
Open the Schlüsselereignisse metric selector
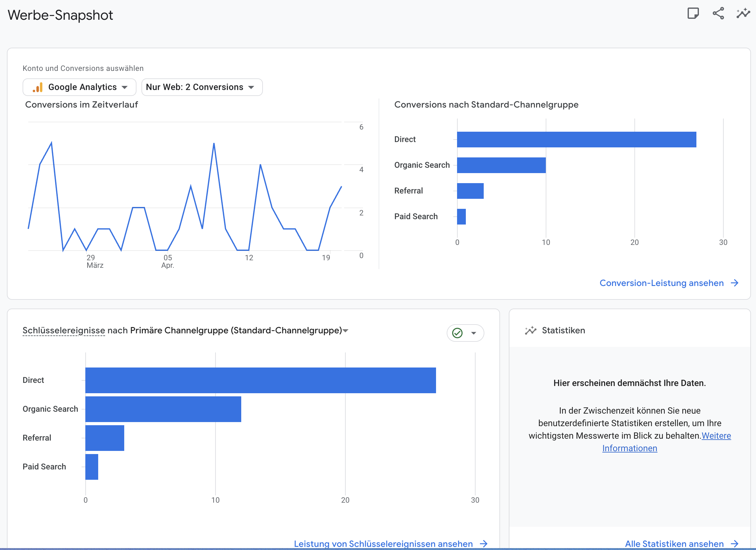pyautogui.click(x=64, y=331)
